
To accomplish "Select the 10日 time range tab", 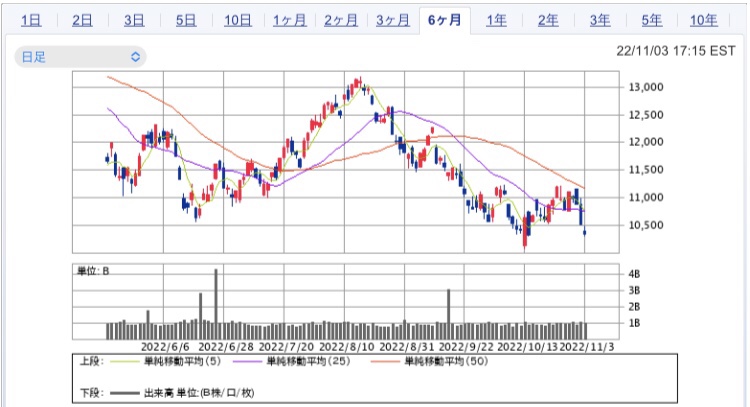I will click(238, 20).
